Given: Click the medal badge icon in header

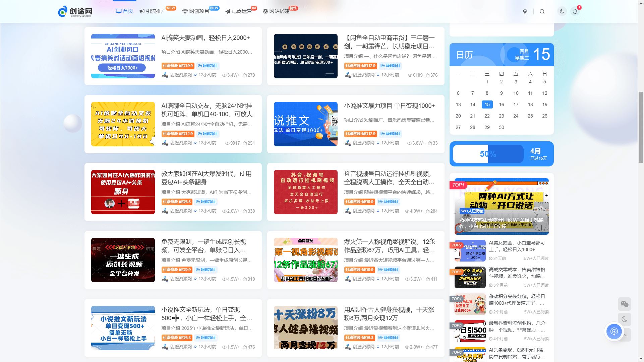Looking at the screenshot, I should (x=525, y=11).
